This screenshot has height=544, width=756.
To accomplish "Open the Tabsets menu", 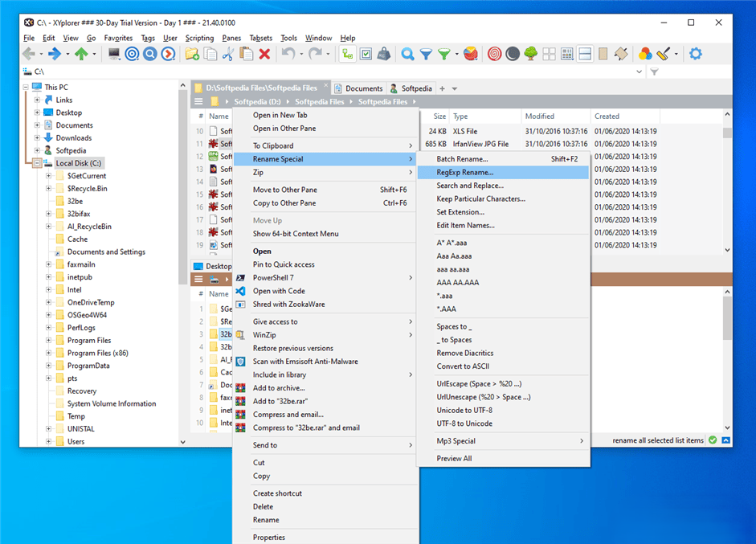I will click(261, 38).
